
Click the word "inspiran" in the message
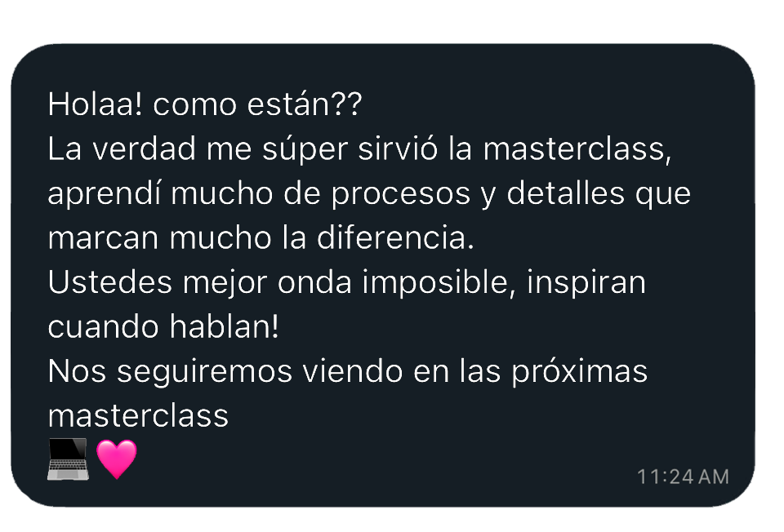click(586, 283)
